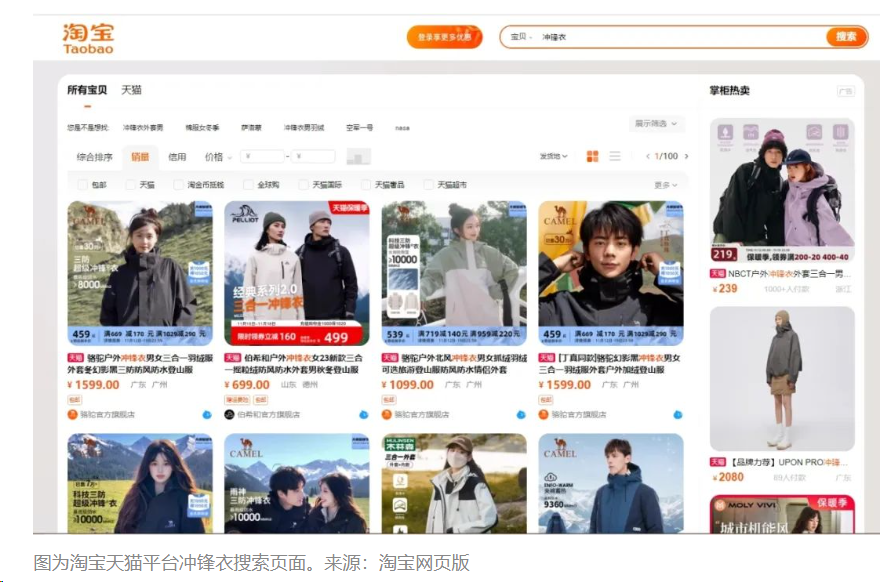Open the UPON PRO model image
This screenshot has height=582, width=893.
click(x=783, y=379)
